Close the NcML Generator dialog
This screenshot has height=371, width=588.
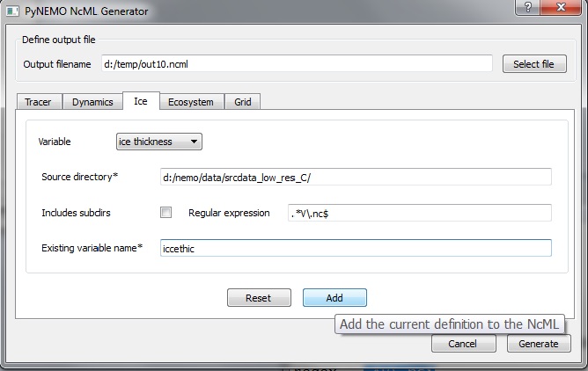tap(561, 7)
